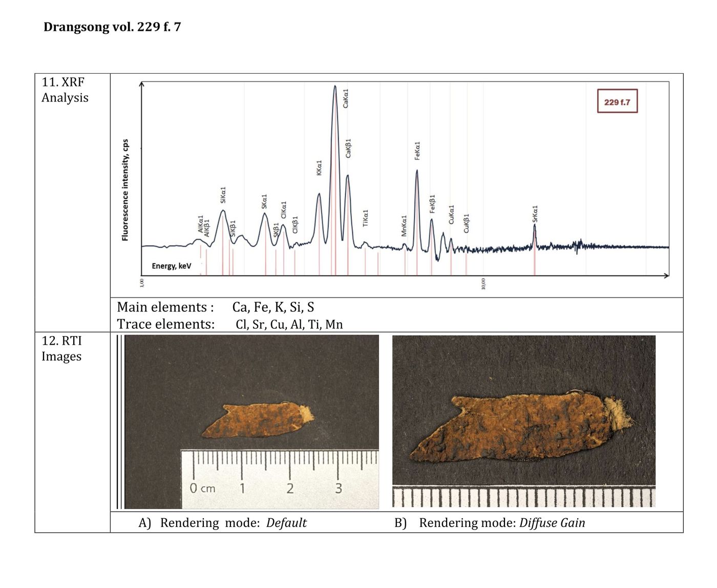Click the '1,00' x-axis tick value
Viewport: 717px width, 588px height.
(142, 282)
